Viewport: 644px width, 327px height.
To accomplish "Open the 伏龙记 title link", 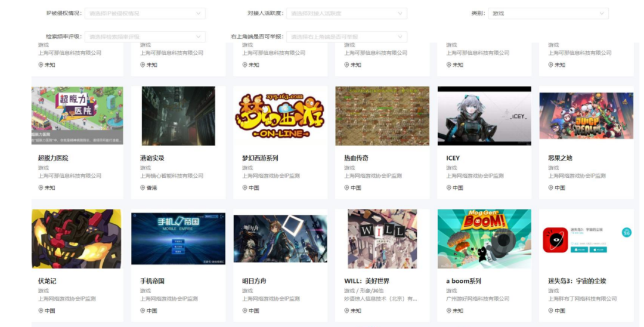I will click(47, 281).
